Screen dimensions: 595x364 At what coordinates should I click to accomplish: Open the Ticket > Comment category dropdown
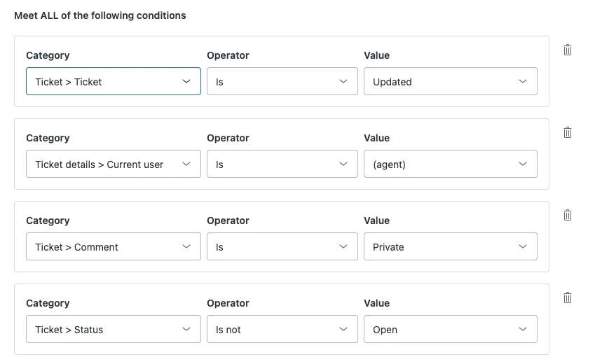114,246
